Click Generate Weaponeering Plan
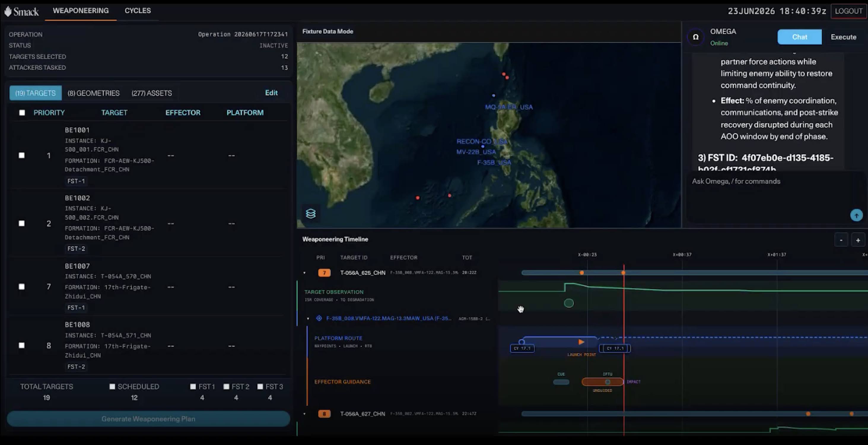This screenshot has height=445, width=868. pos(148,419)
